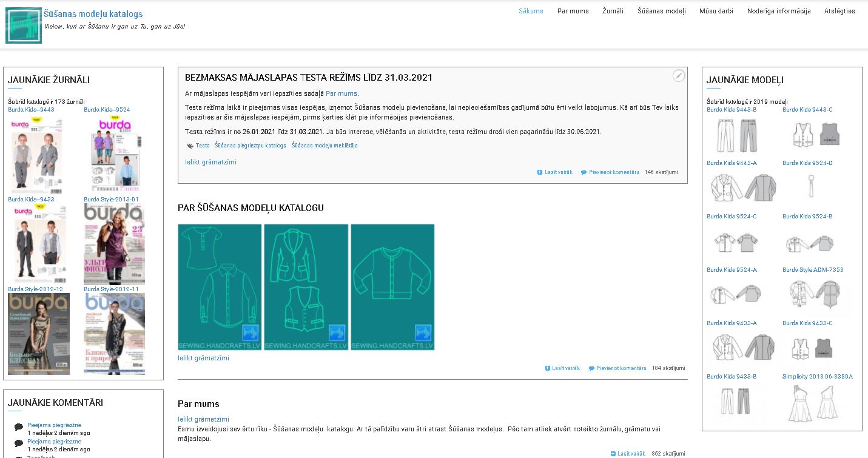Follow the Par mums link in the test mode text

[341, 94]
